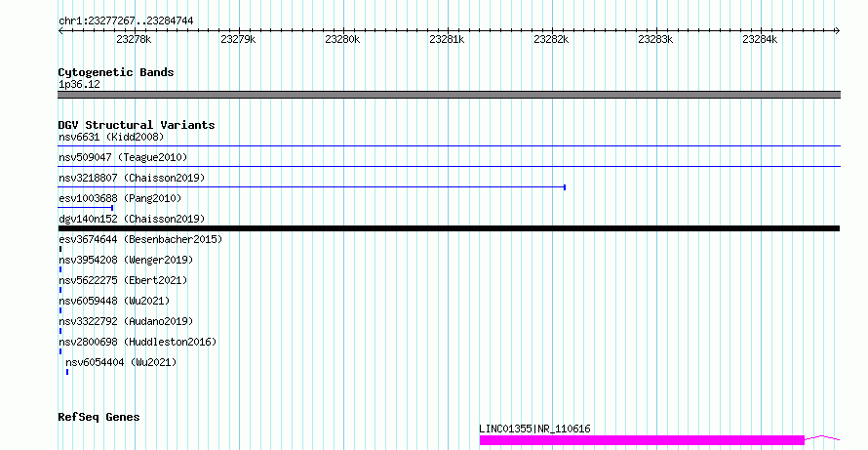Image resolution: width=868 pixels, height=450 pixels.
Task: Open variant nsv5622275 (Ebert2021) label
Action: coord(123,280)
